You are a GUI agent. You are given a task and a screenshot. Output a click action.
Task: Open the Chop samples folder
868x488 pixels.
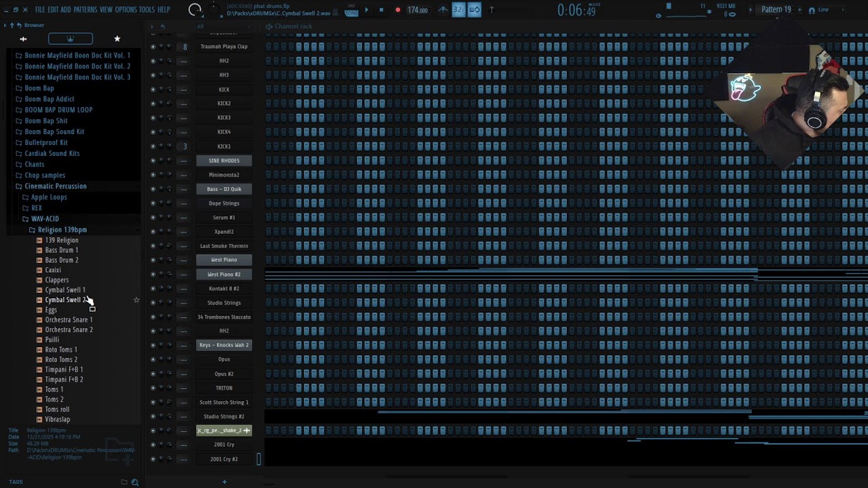pyautogui.click(x=45, y=175)
